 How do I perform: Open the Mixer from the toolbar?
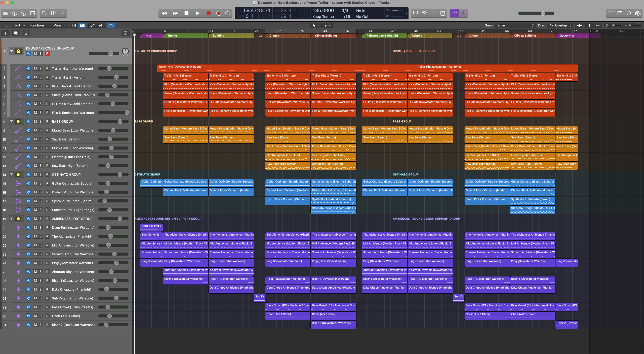click(53, 13)
